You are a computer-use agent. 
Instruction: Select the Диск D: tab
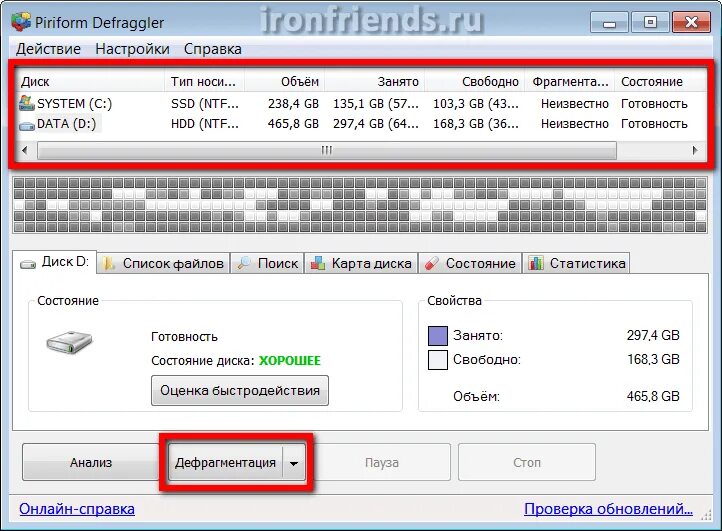click(x=54, y=263)
